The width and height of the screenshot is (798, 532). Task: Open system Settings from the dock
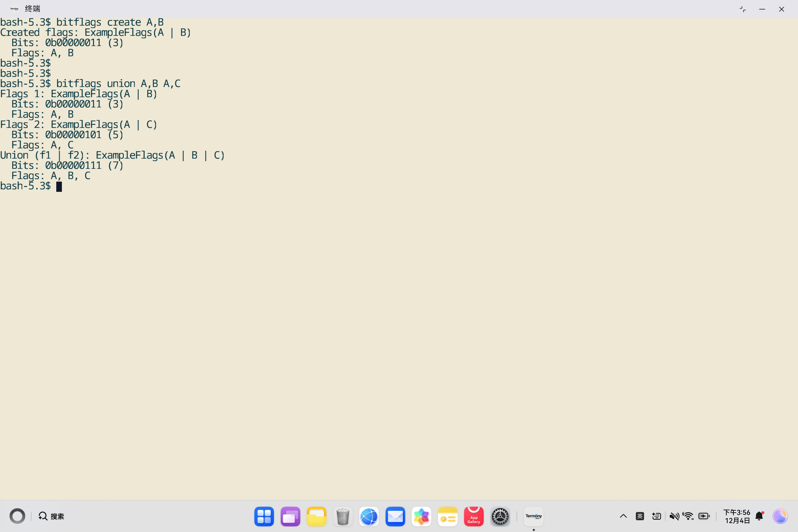(x=500, y=516)
